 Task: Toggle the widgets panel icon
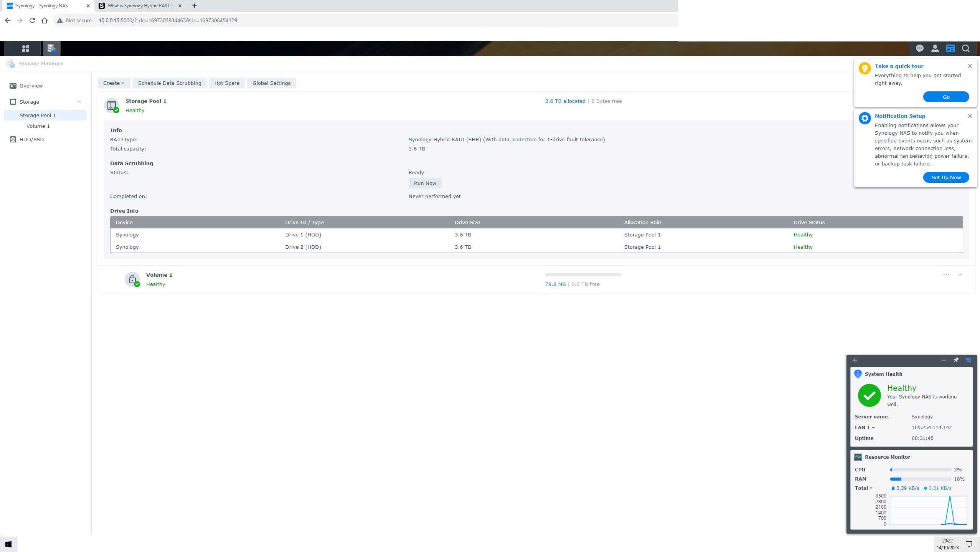[x=950, y=49]
